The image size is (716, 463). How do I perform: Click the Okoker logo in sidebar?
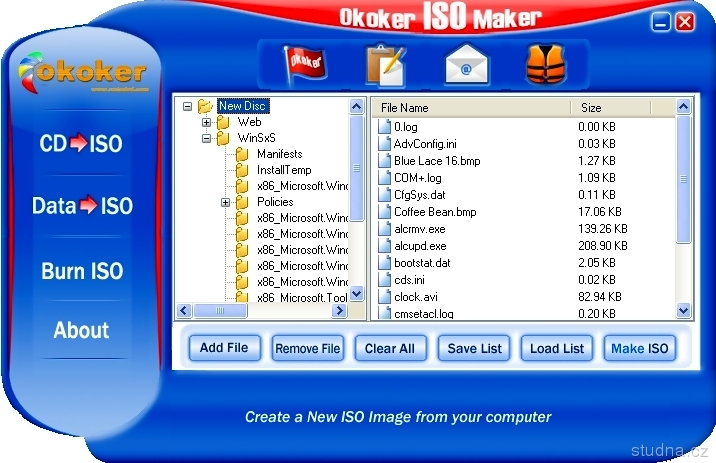(x=82, y=72)
